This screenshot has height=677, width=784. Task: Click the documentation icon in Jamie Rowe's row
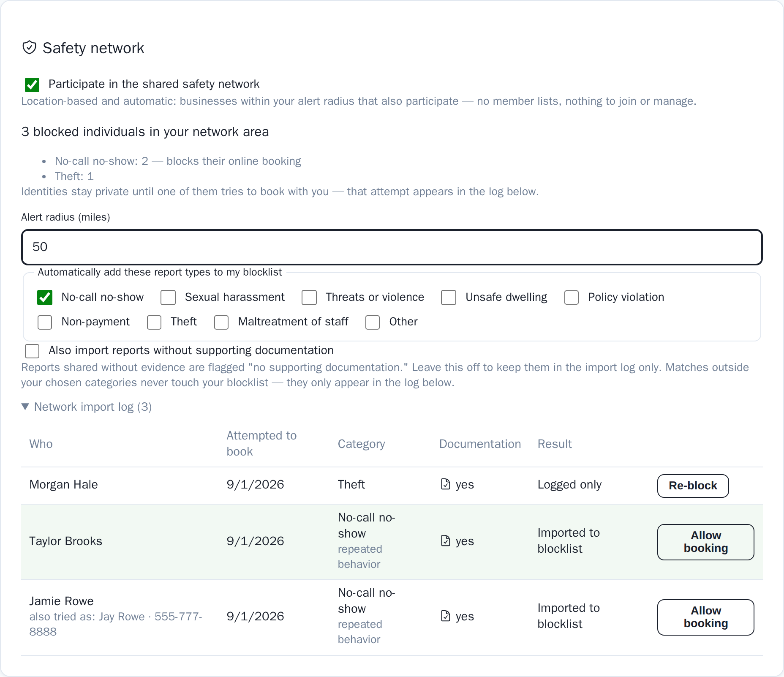coord(445,616)
